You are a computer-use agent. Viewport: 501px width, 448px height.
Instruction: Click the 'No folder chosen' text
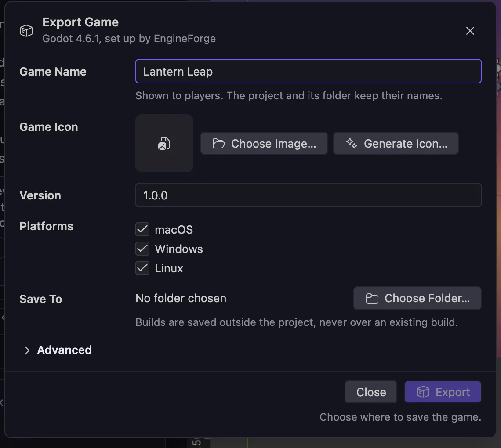pyautogui.click(x=181, y=298)
